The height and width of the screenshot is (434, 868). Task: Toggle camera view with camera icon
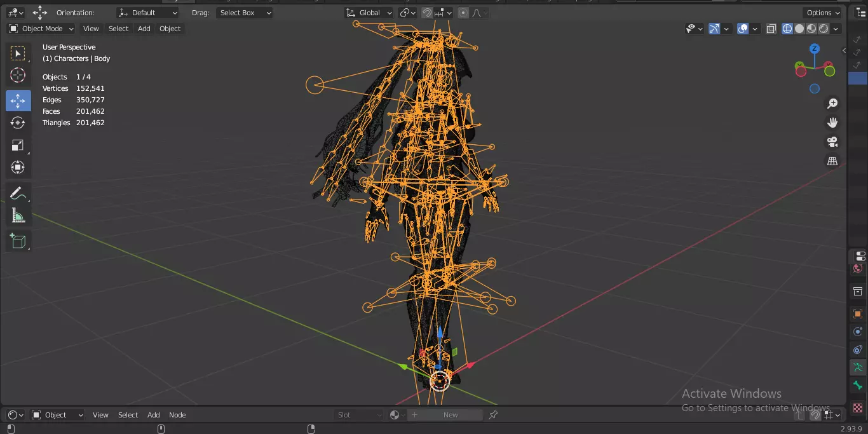[832, 142]
